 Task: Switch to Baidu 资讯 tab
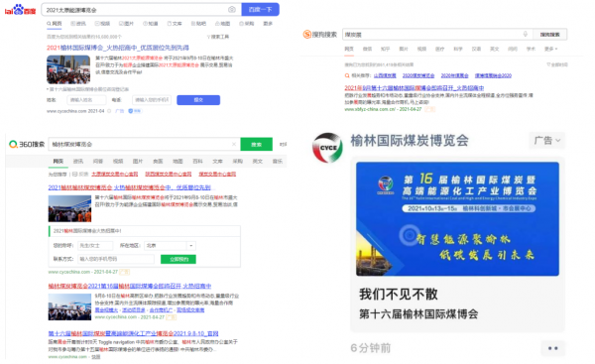[78, 24]
